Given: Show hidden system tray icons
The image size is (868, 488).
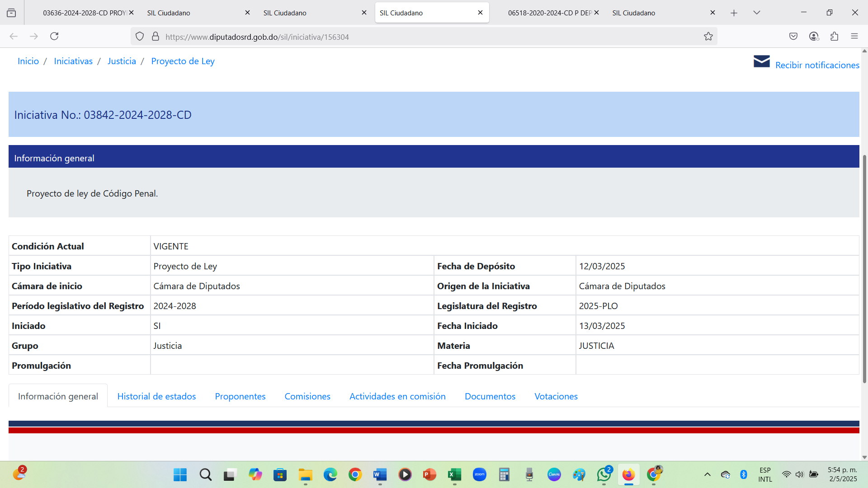Looking at the screenshot, I should [x=708, y=474].
